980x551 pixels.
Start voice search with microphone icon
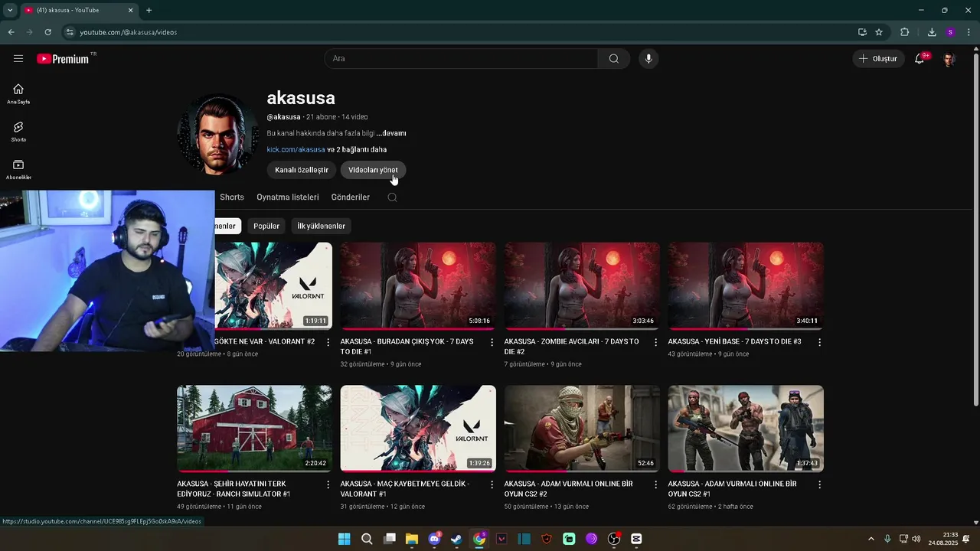[x=648, y=58]
